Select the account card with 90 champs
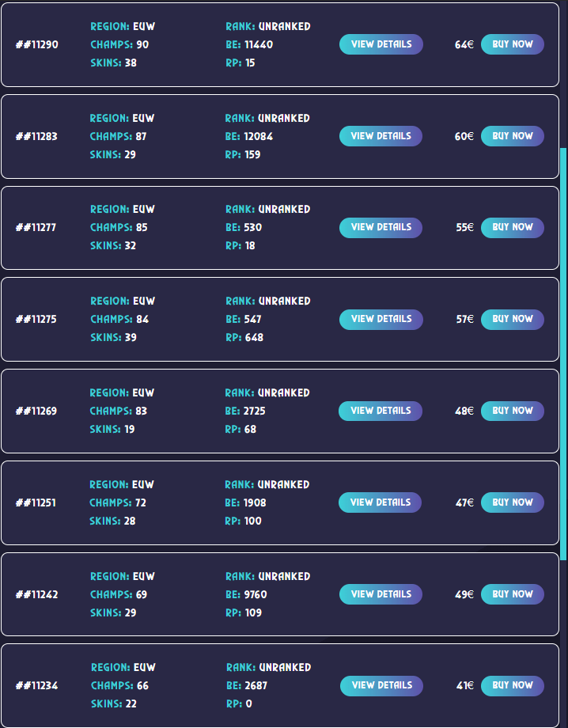The height and width of the screenshot is (728, 568). click(x=280, y=44)
